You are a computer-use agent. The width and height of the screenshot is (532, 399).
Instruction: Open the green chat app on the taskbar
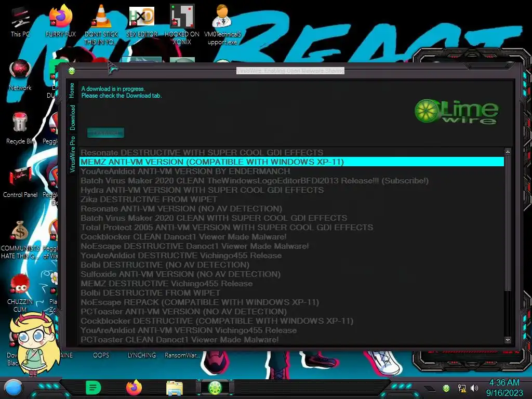click(x=93, y=388)
